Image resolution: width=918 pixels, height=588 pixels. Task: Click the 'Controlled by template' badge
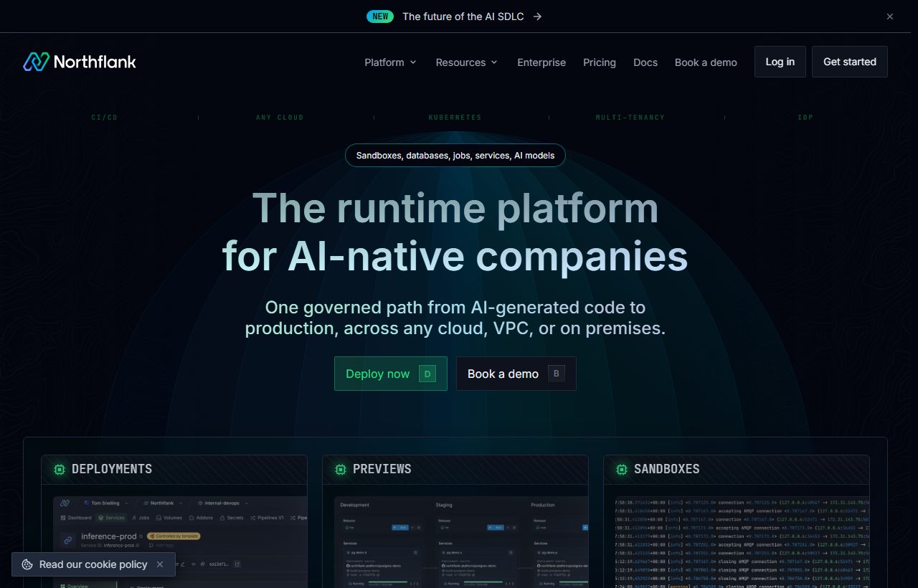[x=174, y=536]
